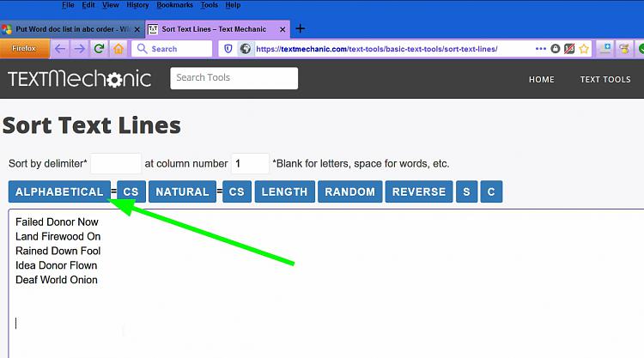Image resolution: width=644 pixels, height=358 pixels.
Task: Open the page actions three-dots menu
Action: pyautogui.click(x=540, y=49)
